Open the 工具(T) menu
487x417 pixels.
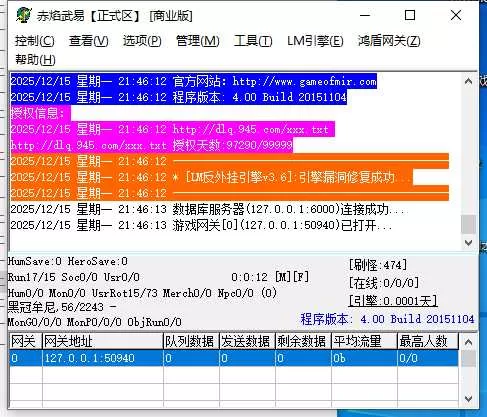pos(253,41)
